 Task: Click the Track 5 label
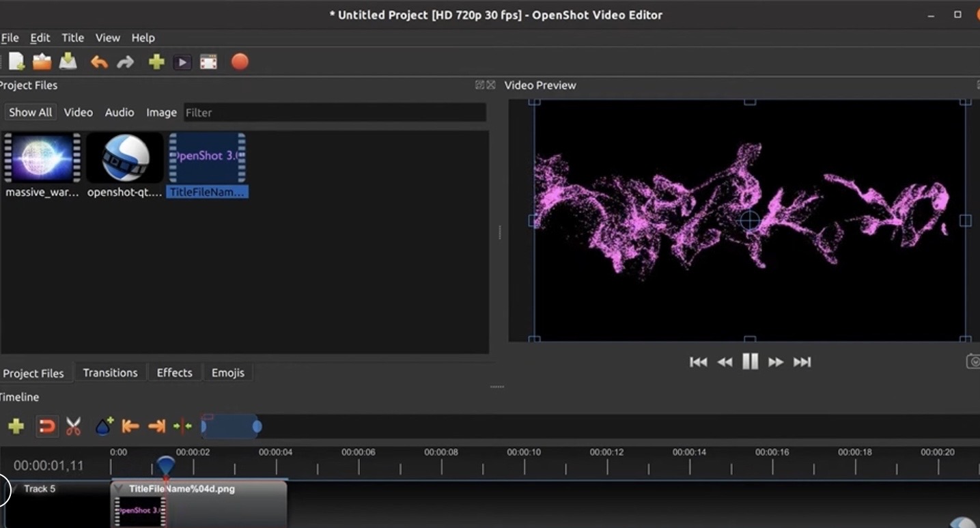(40, 488)
